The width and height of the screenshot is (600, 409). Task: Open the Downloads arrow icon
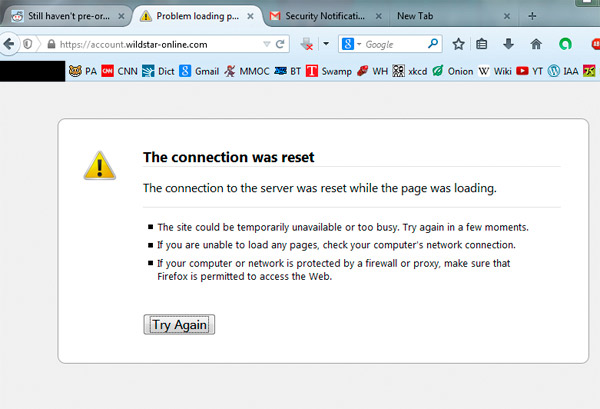[x=509, y=44]
